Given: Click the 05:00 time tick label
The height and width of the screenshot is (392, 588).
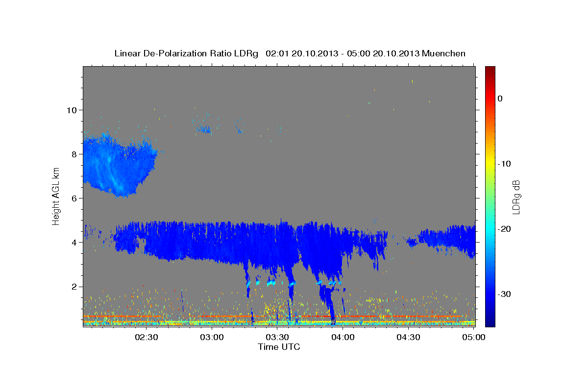Looking at the screenshot, I should click(x=473, y=338).
